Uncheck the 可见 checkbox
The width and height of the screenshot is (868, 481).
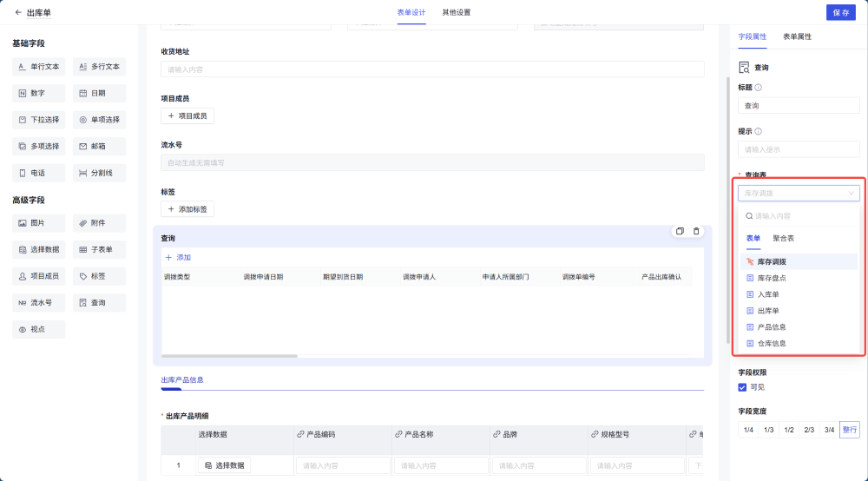coord(742,387)
